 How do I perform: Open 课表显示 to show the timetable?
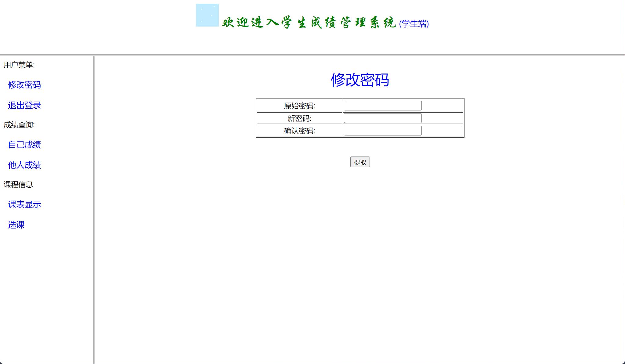[x=25, y=204]
